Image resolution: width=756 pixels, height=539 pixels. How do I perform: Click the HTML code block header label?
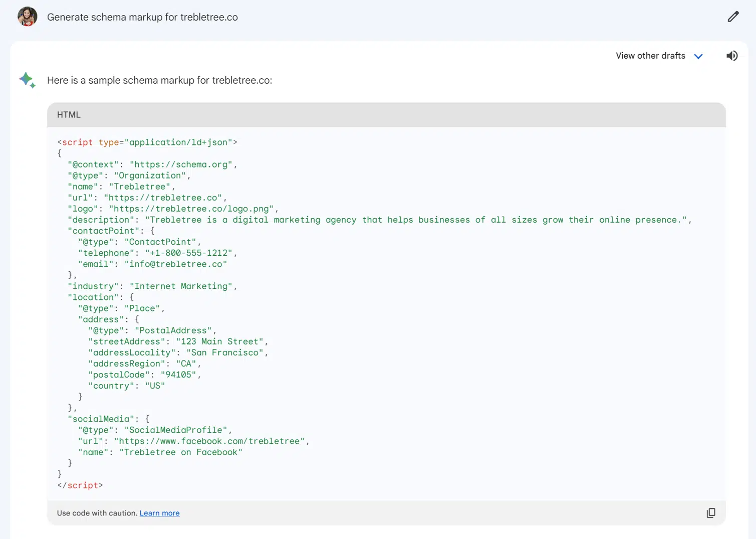(x=69, y=115)
